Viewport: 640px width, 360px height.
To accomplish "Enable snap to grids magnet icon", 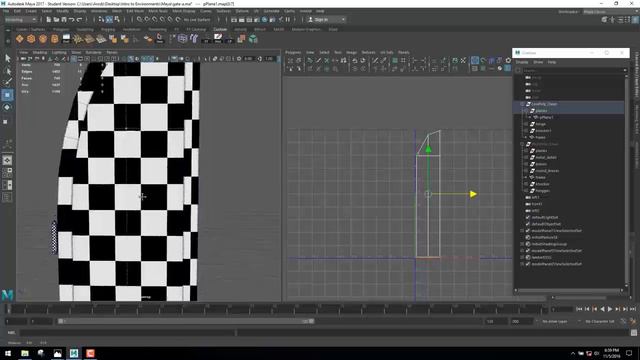I will click(x=139, y=19).
